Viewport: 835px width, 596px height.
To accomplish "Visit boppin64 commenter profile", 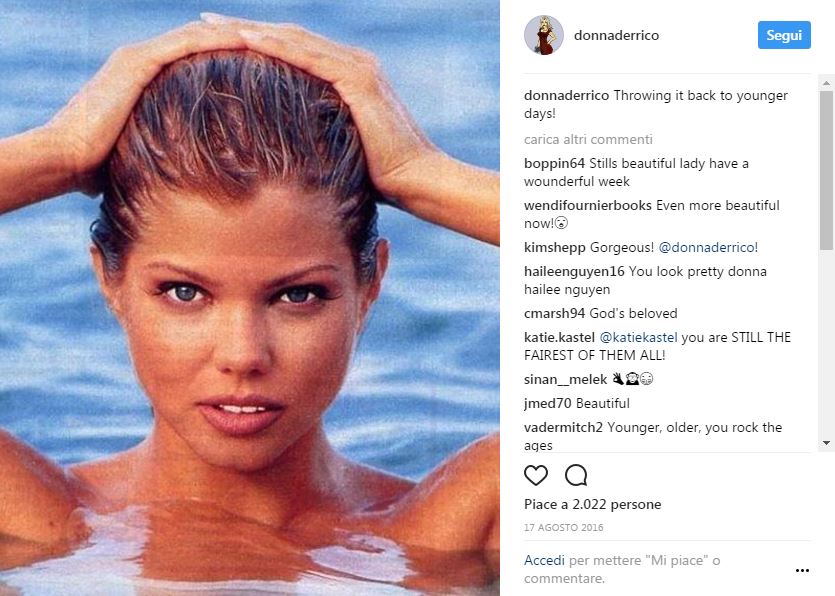I will pyautogui.click(x=554, y=163).
